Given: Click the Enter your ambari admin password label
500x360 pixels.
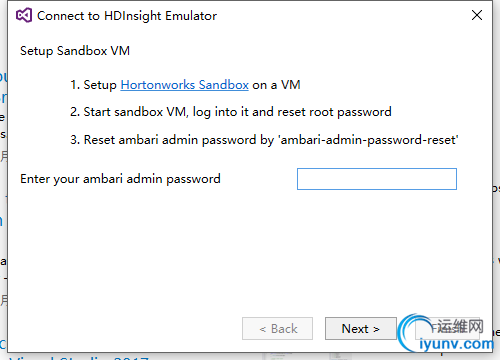Looking at the screenshot, I should pyautogui.click(x=120, y=179).
